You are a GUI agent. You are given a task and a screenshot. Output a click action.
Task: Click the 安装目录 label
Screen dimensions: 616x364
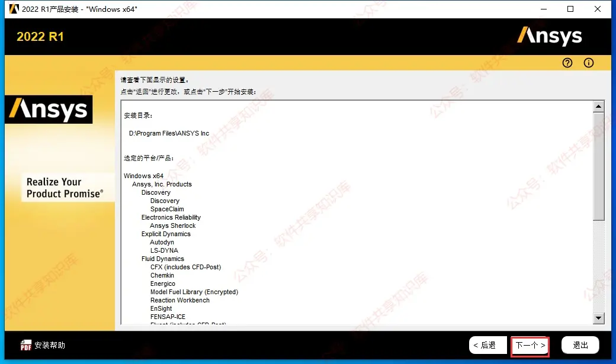pyautogui.click(x=138, y=115)
